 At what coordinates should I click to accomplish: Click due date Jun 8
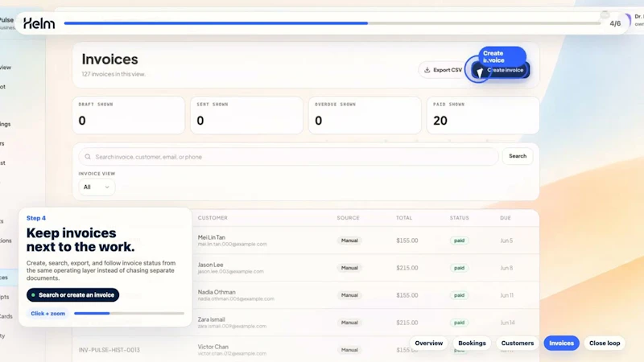tap(506, 268)
